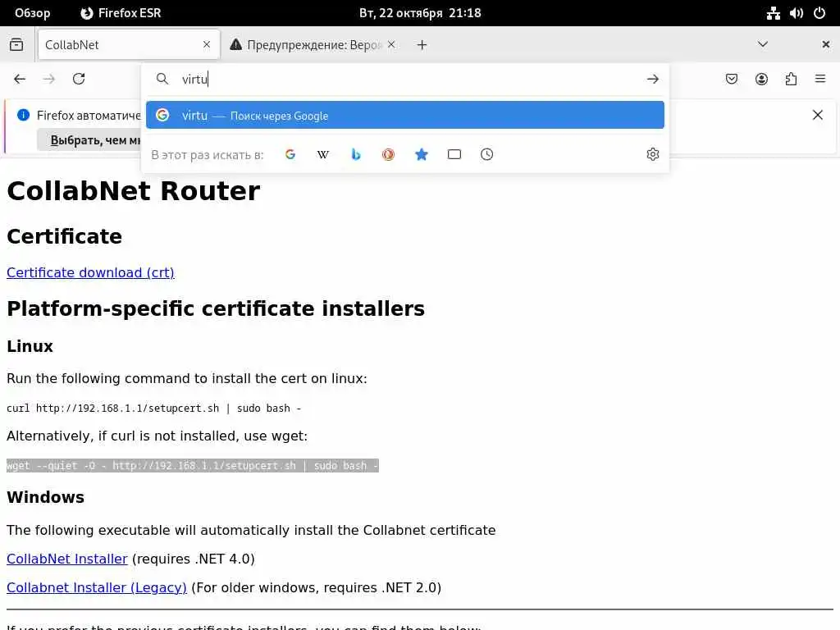This screenshot has height=630, width=840.
Task: Search in History clock icon
Action: tap(487, 154)
